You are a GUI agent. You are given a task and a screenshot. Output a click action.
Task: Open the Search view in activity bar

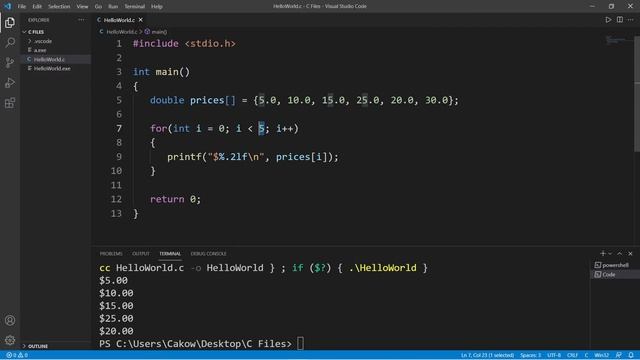[x=10, y=42]
